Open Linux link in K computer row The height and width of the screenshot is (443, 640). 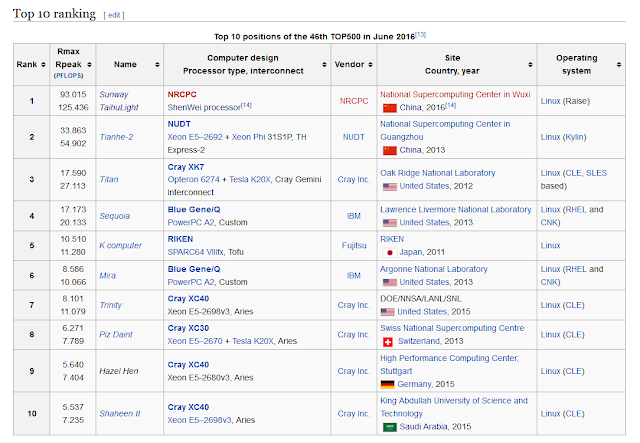click(550, 245)
